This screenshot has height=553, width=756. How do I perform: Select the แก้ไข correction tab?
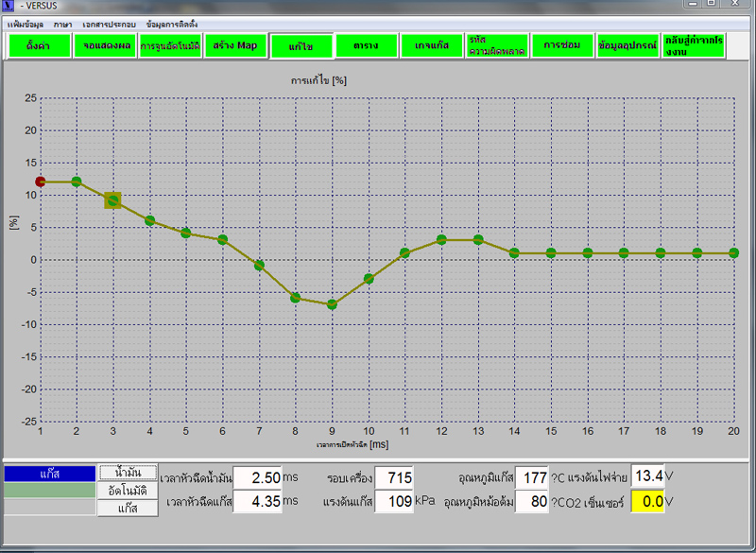coord(301,46)
